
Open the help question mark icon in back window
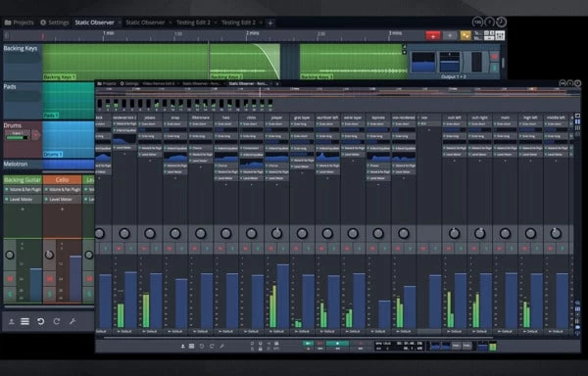pyautogui.click(x=489, y=23)
